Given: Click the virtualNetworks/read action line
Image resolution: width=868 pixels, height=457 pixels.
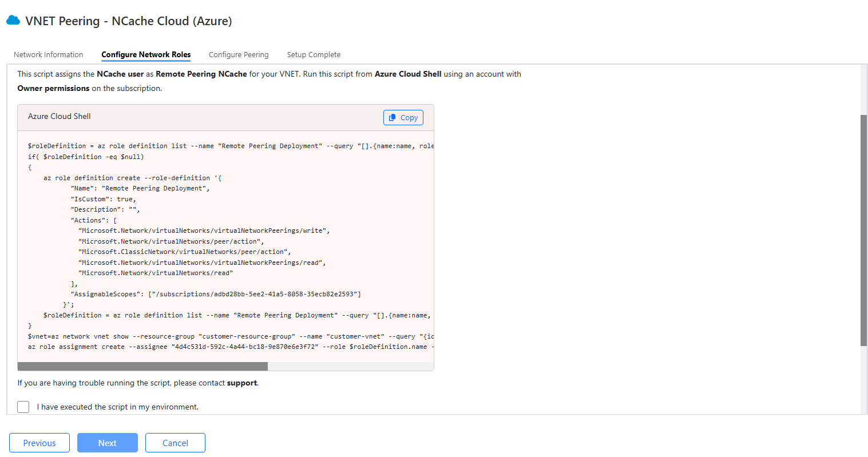Looking at the screenshot, I should pos(156,273).
